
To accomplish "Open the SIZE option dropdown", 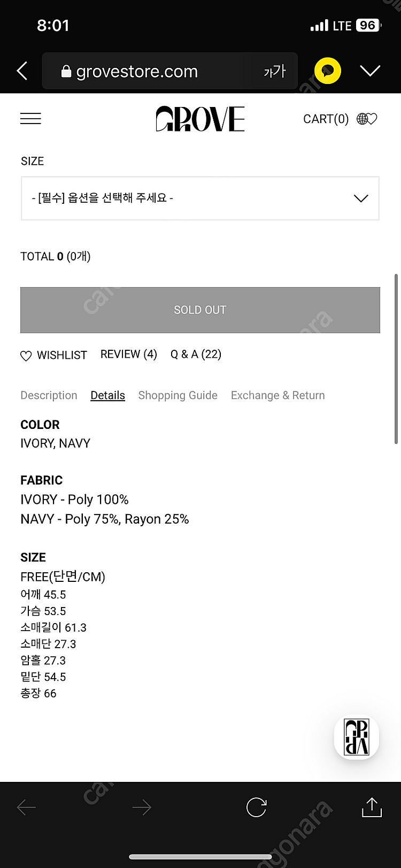I will pos(200,198).
